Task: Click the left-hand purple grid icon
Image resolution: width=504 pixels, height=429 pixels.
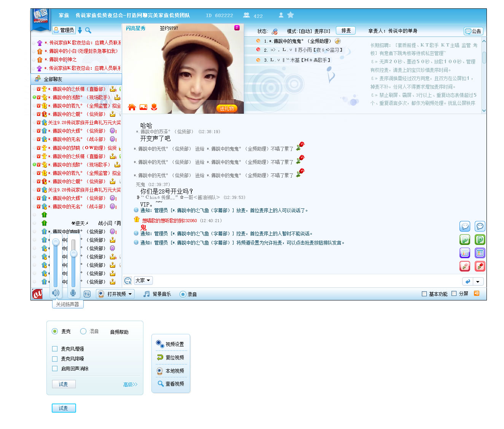Action: pos(465,253)
